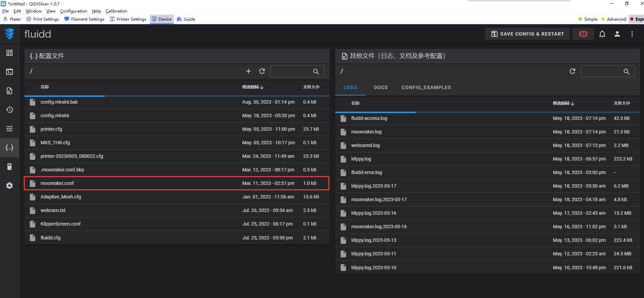Image resolution: width=644 pixels, height=298 pixels.
Task: Open klippy.log.2023-05-17 file
Action: pos(487,186)
